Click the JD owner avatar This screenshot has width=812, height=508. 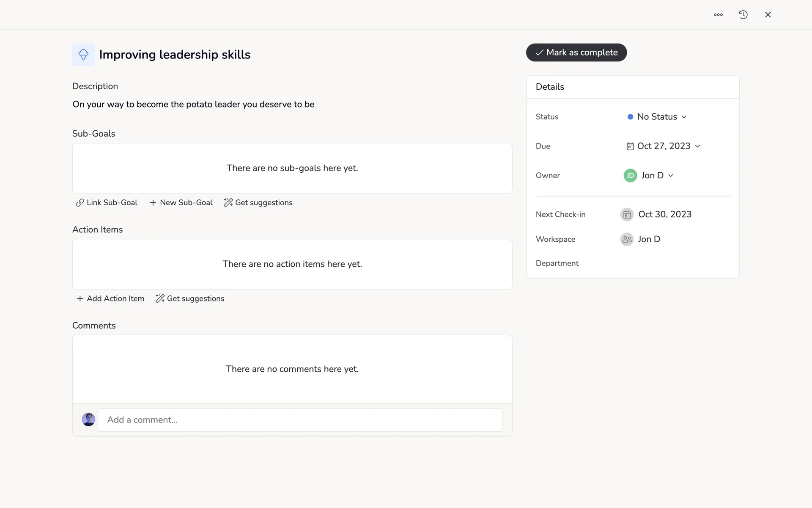coord(630,175)
